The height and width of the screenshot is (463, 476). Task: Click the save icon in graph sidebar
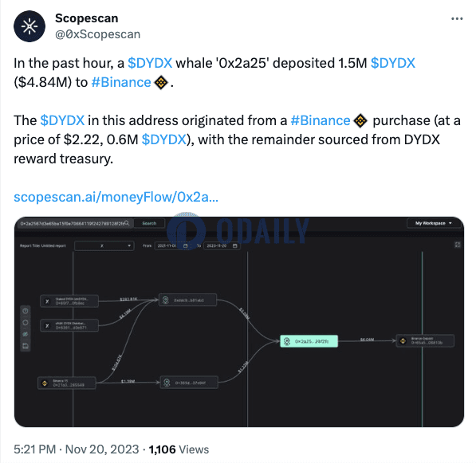click(26, 346)
